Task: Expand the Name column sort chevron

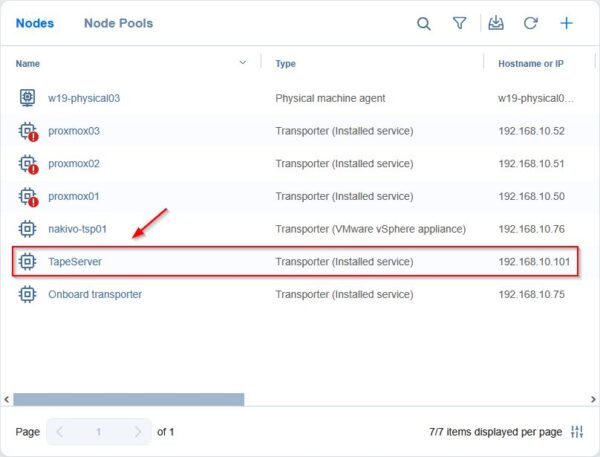Action: tap(243, 62)
